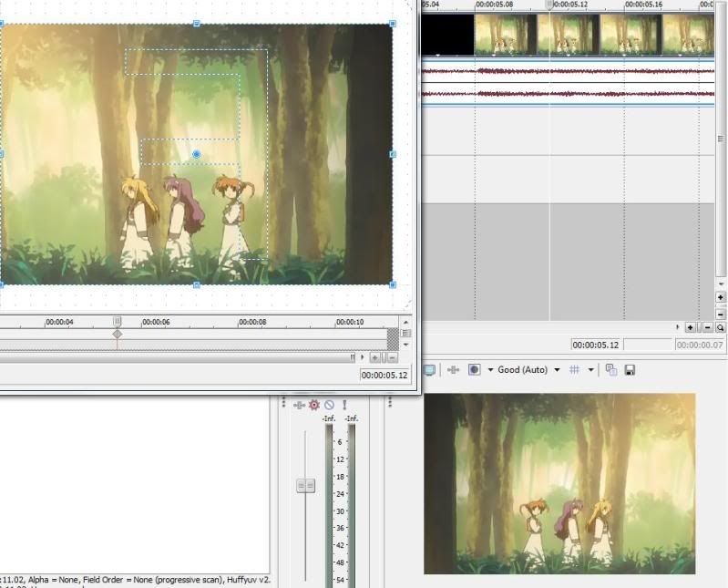Viewport: 728px width, 588px height.
Task: Click 00:00:08 on Pan/Crop ruler
Action: 252,322
